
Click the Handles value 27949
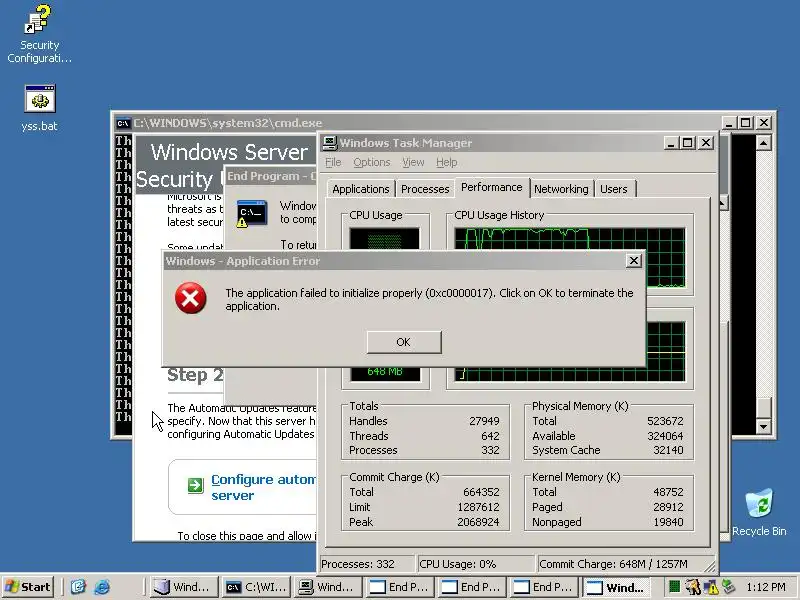tap(484, 421)
